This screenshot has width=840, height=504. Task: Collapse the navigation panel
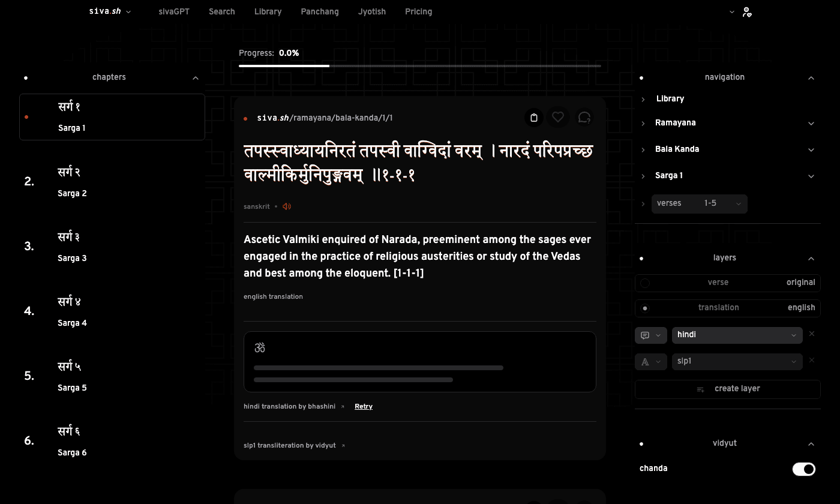[x=811, y=78]
